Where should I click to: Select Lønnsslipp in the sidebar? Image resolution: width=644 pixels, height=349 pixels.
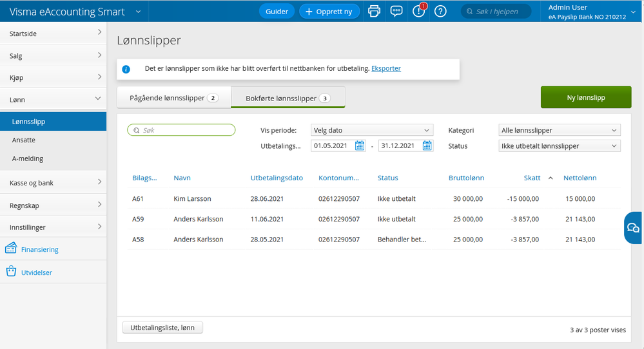53,122
